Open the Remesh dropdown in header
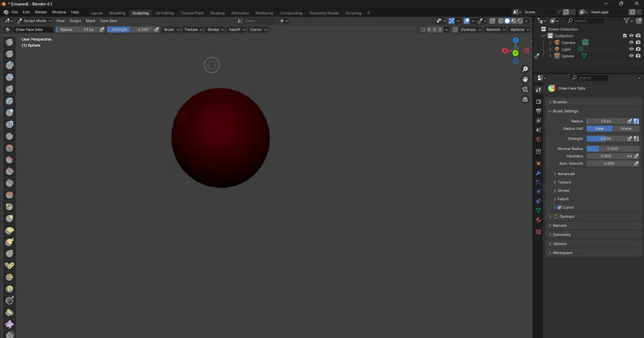This screenshot has width=644, height=338. coord(495,29)
